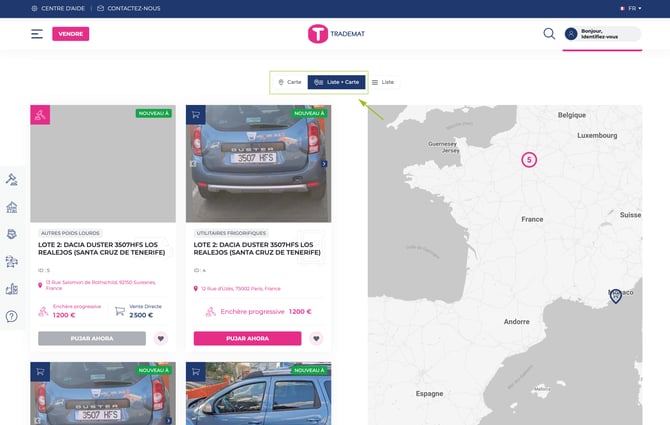Open the categories sidebar icon
The width and height of the screenshot is (670, 425).
(12, 261)
